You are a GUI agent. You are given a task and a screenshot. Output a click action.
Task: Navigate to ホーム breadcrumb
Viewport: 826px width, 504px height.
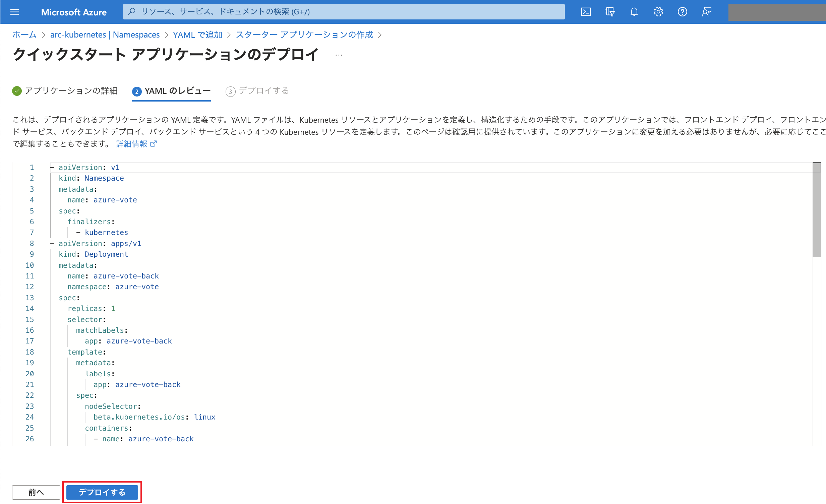[24, 35]
